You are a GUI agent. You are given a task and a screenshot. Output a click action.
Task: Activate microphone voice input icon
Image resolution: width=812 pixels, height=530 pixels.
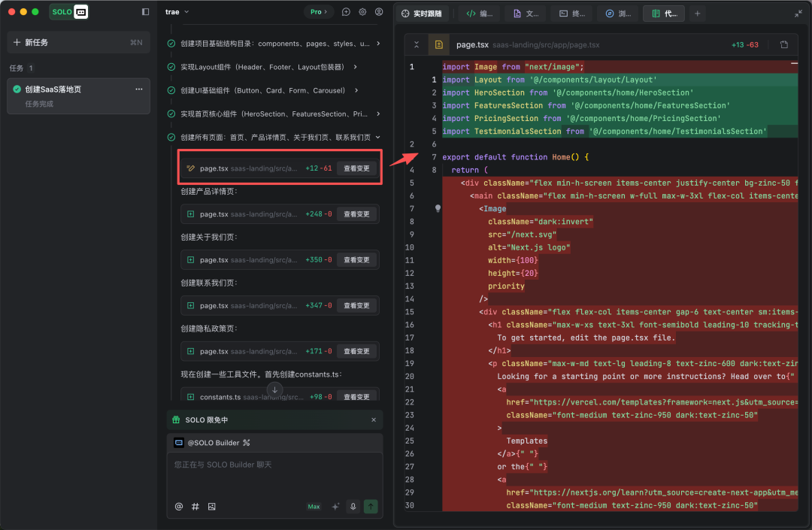coord(353,507)
